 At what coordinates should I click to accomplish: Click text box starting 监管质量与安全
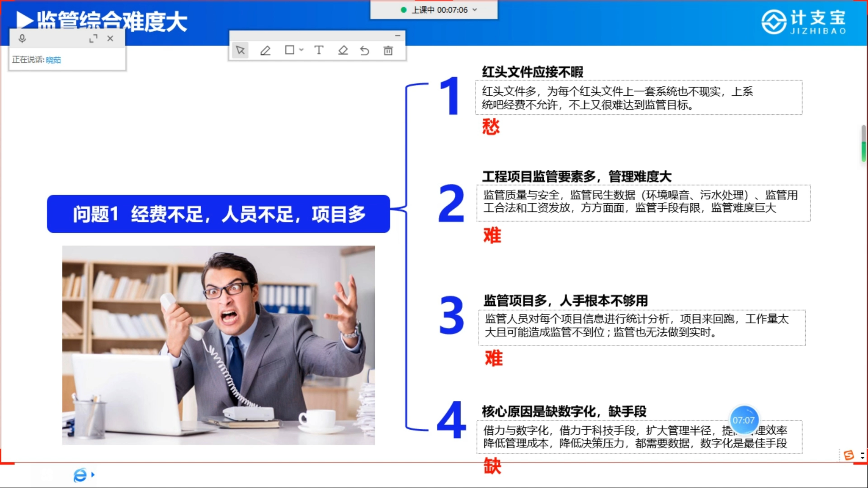tap(643, 203)
